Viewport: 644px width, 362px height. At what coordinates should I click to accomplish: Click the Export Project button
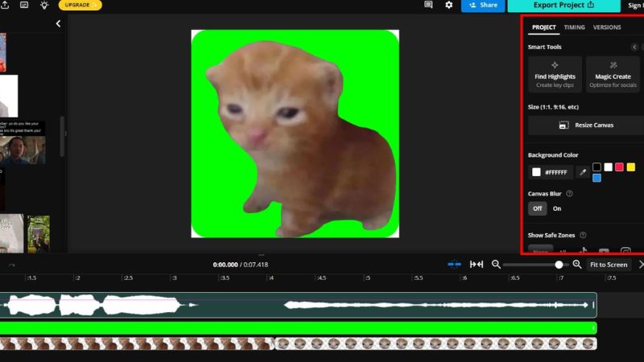pos(563,5)
